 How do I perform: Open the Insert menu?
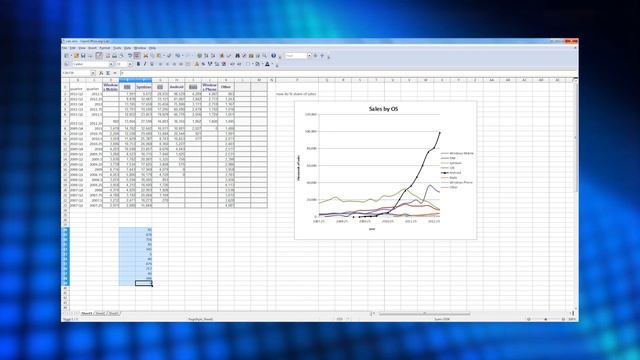point(92,48)
